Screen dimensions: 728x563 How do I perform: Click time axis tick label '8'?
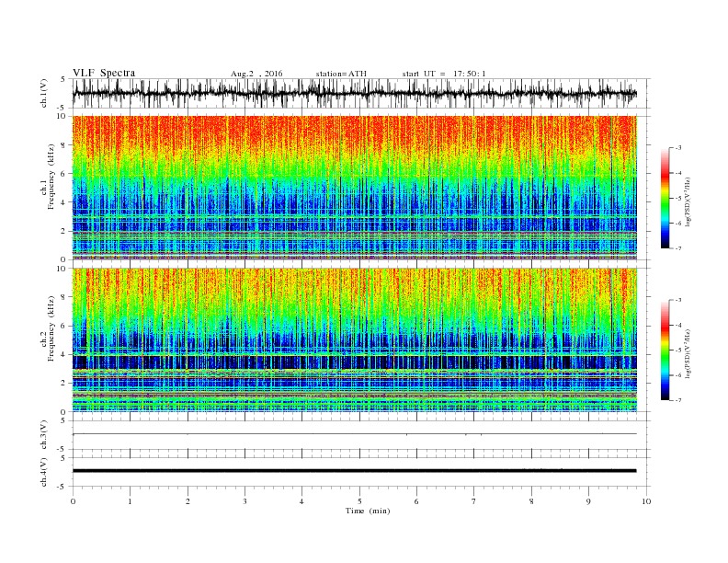531,501
